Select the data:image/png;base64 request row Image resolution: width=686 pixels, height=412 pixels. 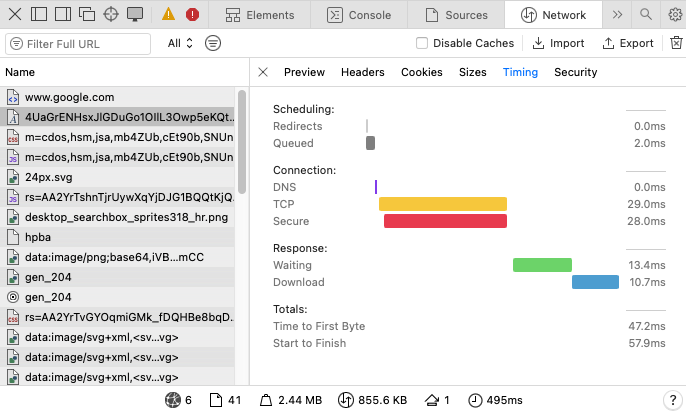[117, 257]
